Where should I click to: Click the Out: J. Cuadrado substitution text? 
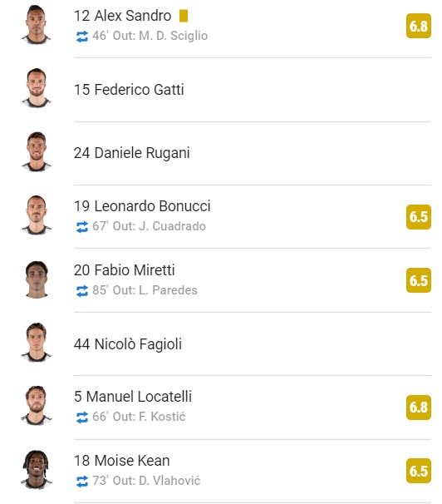click(160, 226)
